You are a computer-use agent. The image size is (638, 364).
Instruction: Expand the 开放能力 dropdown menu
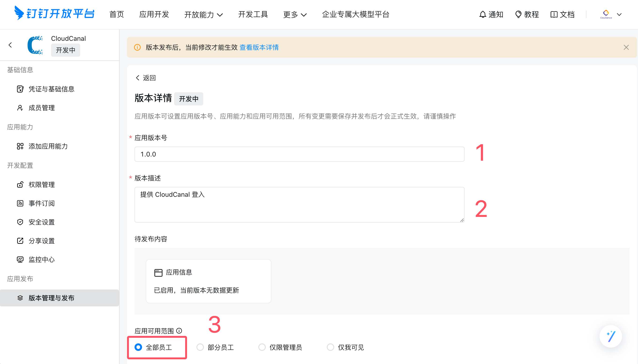tap(203, 15)
